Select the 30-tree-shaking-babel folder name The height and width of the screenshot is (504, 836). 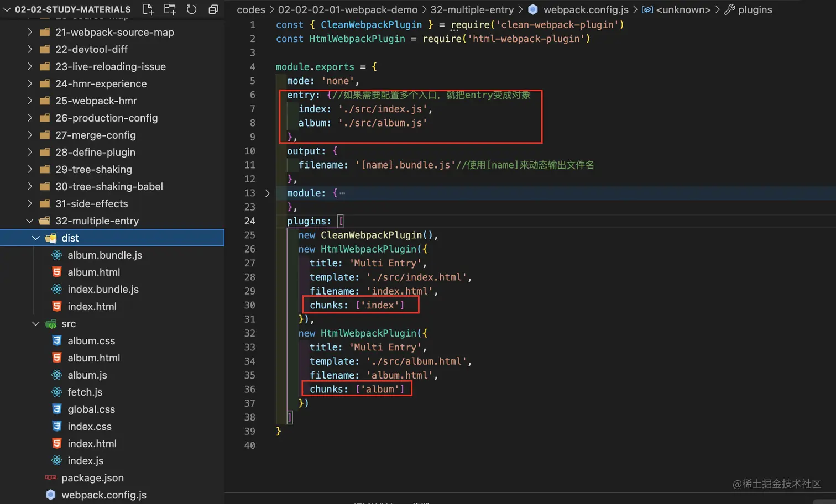(109, 186)
